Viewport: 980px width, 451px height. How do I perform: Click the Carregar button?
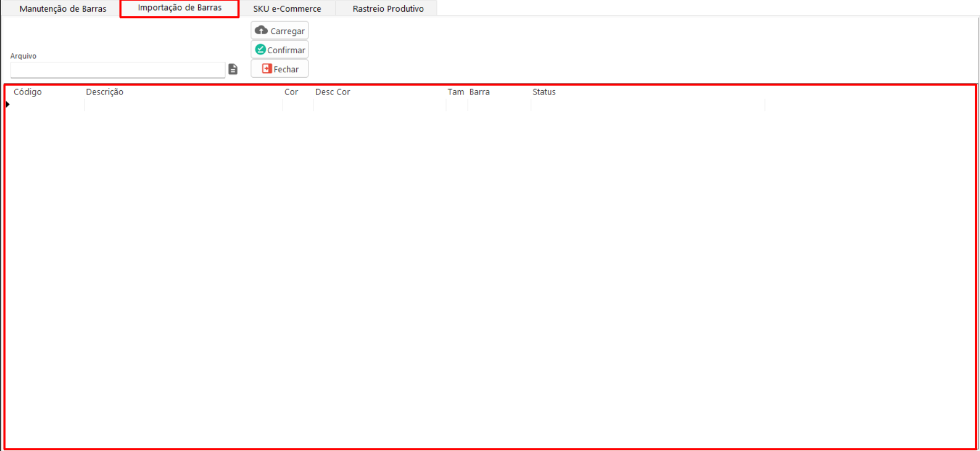(279, 31)
